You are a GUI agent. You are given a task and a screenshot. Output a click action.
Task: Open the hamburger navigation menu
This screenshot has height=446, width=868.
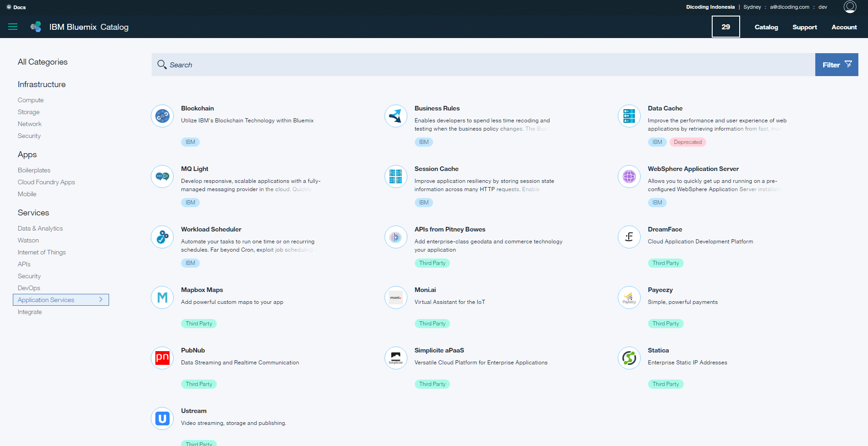(x=13, y=27)
